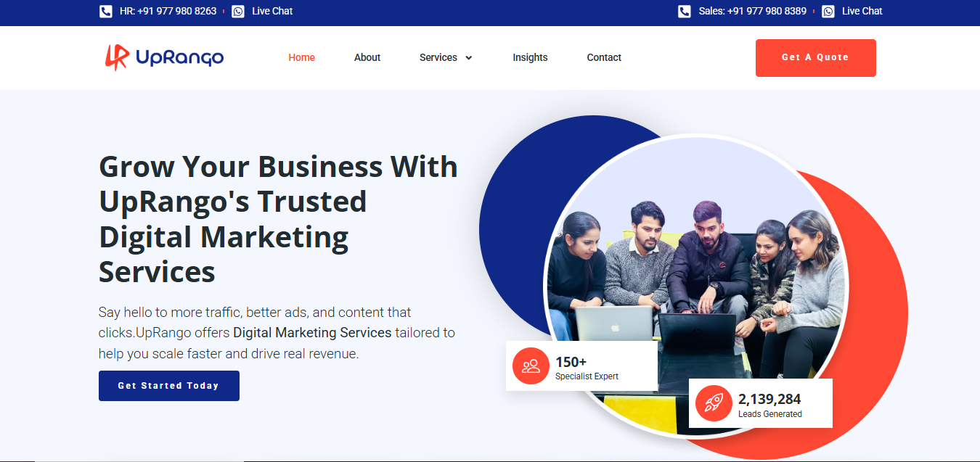The width and height of the screenshot is (980, 462).
Task: Click the Grow Your Business headline
Action: click(278, 219)
